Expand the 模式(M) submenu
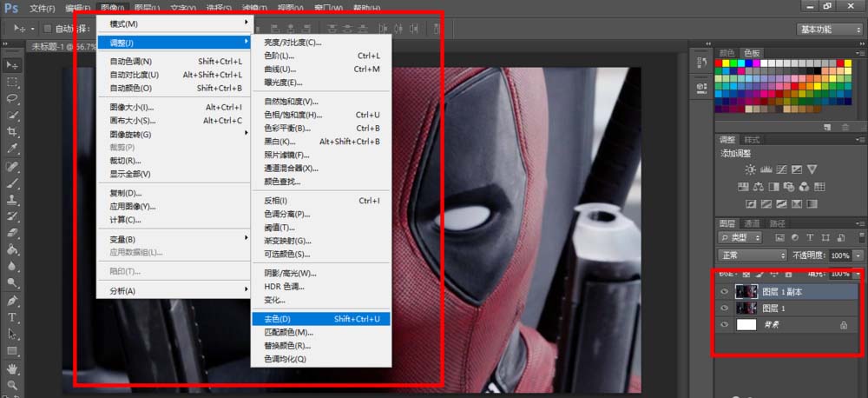868x398 pixels. (x=175, y=24)
